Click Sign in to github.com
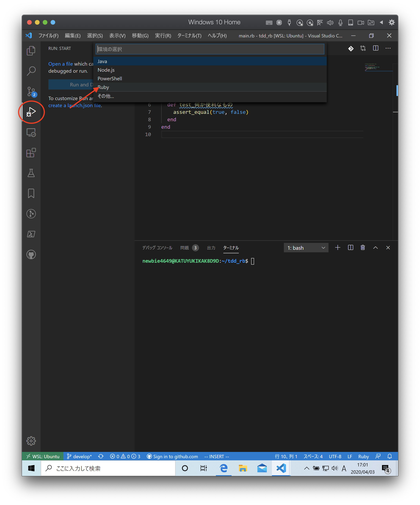The width and height of the screenshot is (420, 505). [172, 456]
